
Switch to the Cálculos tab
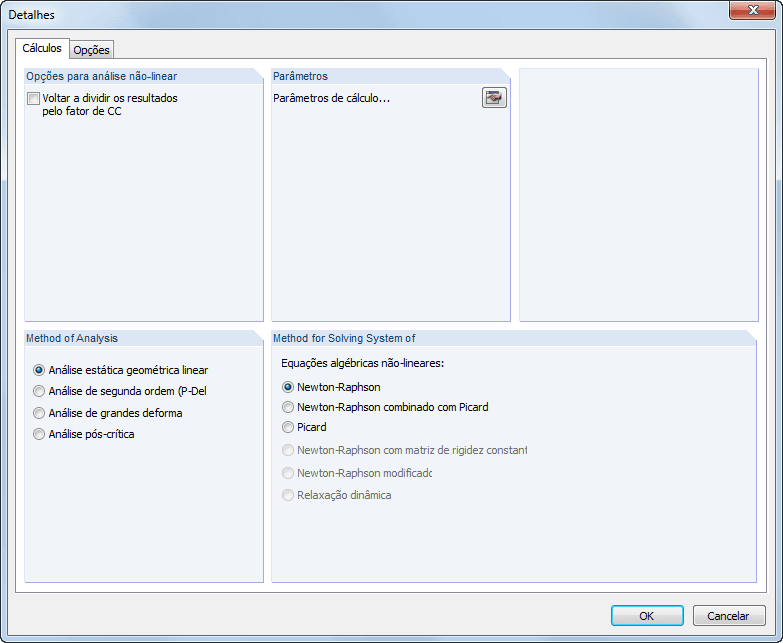[x=42, y=48]
